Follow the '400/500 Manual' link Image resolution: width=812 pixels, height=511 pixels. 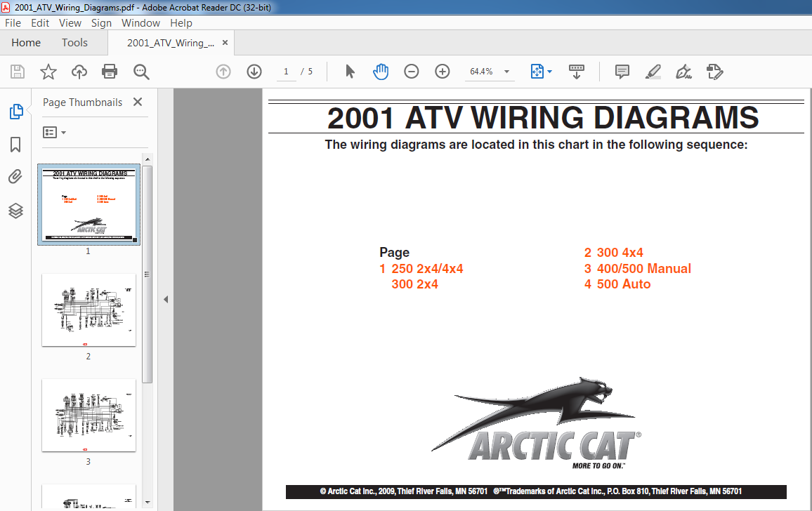click(x=643, y=269)
